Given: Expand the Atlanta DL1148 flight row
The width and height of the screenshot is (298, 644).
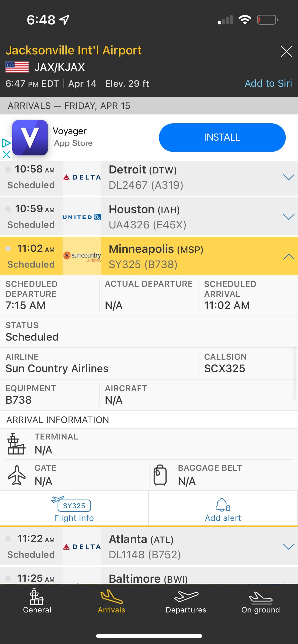Looking at the screenshot, I should point(289,547).
